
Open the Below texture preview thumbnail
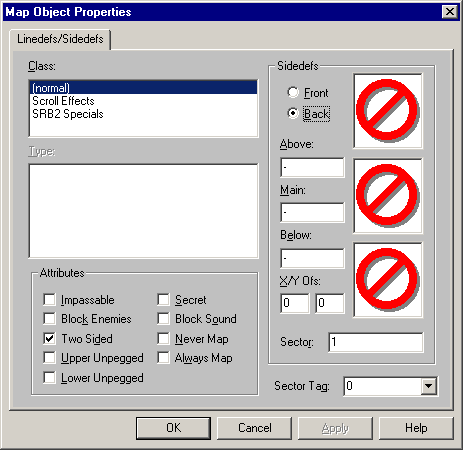(388, 280)
